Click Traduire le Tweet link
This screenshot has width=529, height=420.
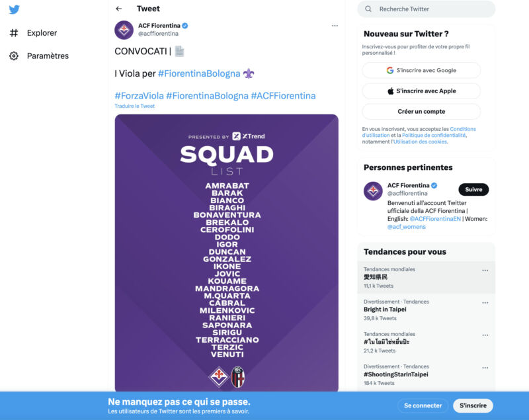click(x=135, y=106)
